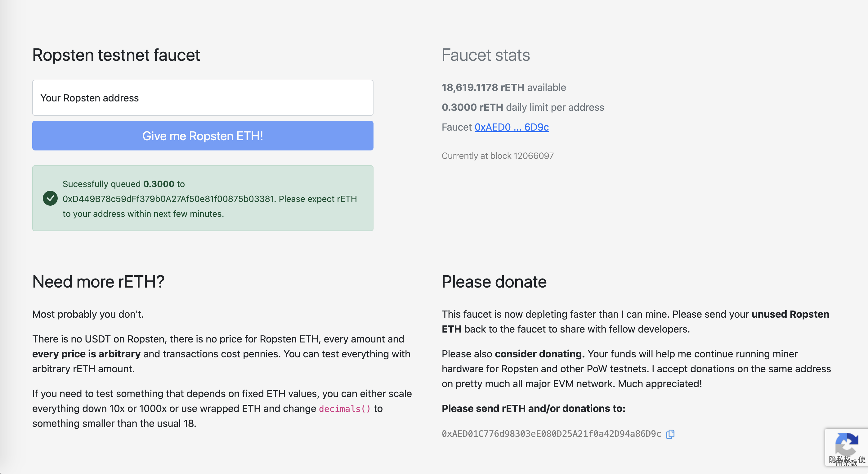
Task: Click the 18,619.1178 rETH available text
Action: point(503,87)
